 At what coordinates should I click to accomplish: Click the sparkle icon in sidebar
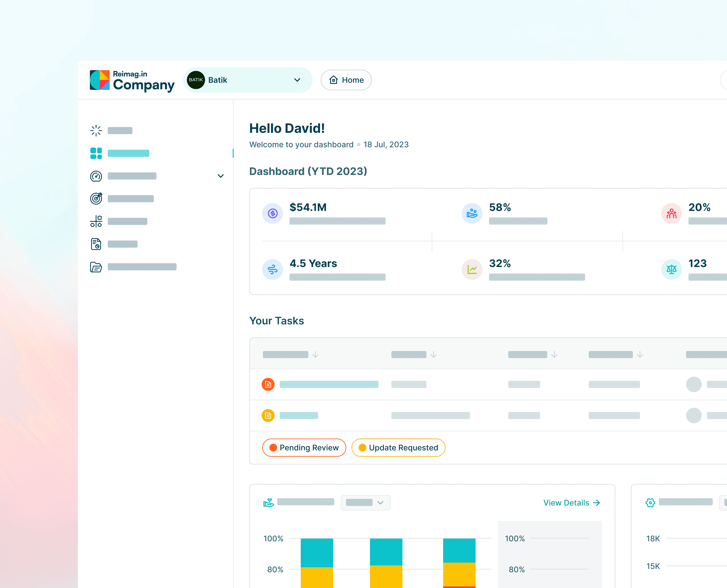(96, 130)
